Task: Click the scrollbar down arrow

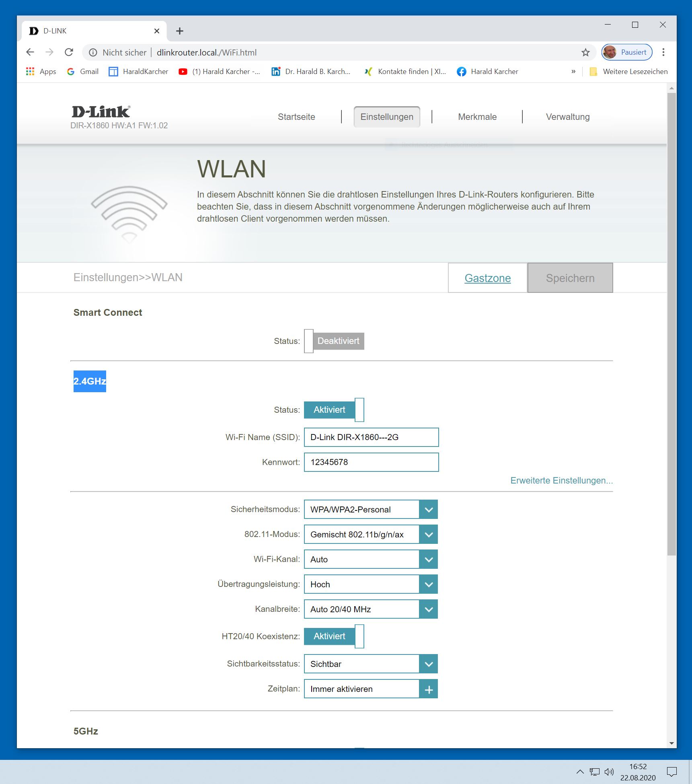Action: point(671,743)
